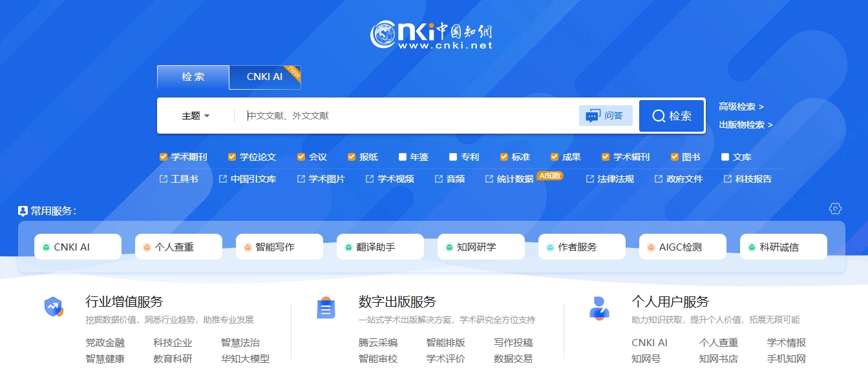Viewport: 868px width, 390px height.
Task: Open the 学术情报 link
Action: pos(787,343)
